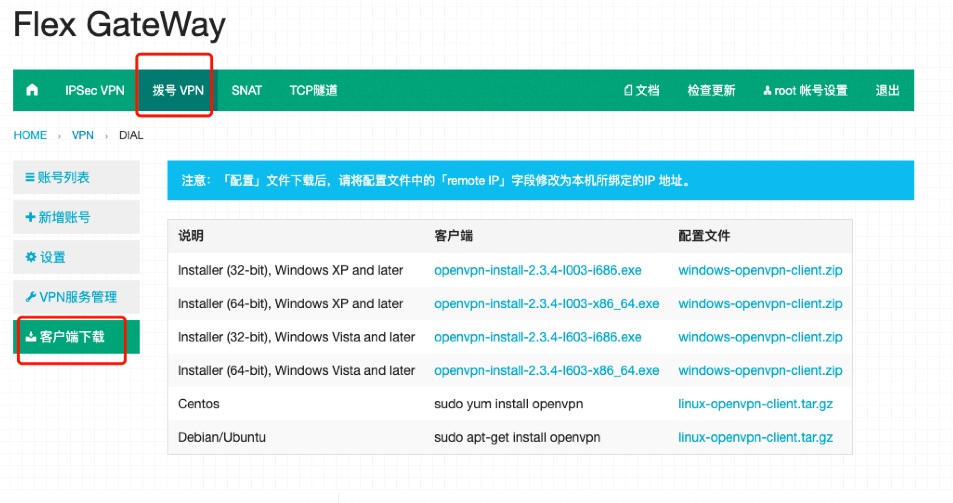Download openvpn-install-2.3.4-I003-x86_64.exe

546,304
